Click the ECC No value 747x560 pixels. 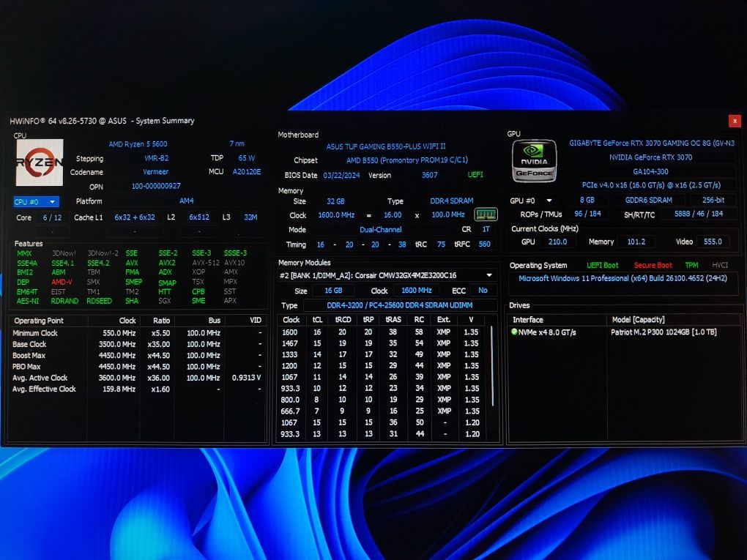point(483,291)
